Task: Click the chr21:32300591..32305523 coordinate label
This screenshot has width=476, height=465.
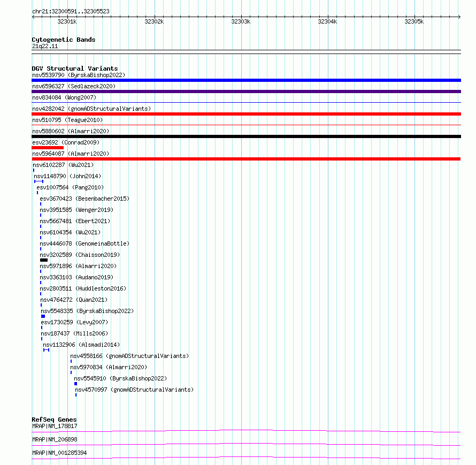Action: coord(71,12)
